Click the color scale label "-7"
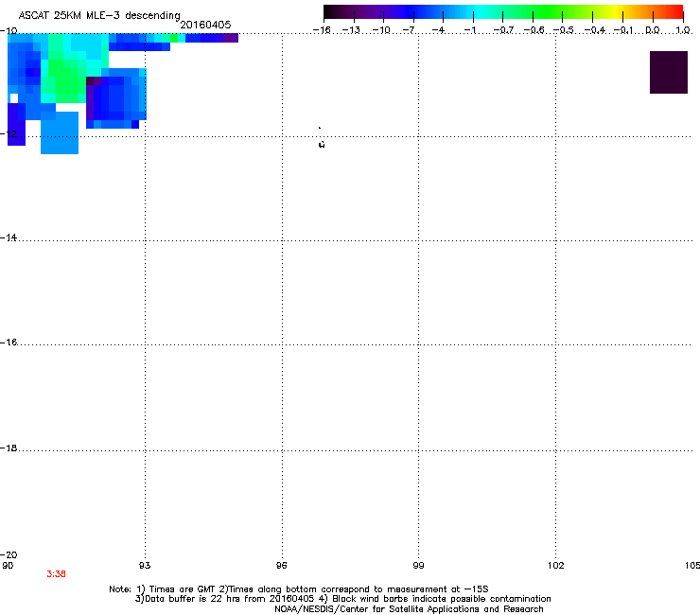The image size is (700, 615). pyautogui.click(x=411, y=30)
